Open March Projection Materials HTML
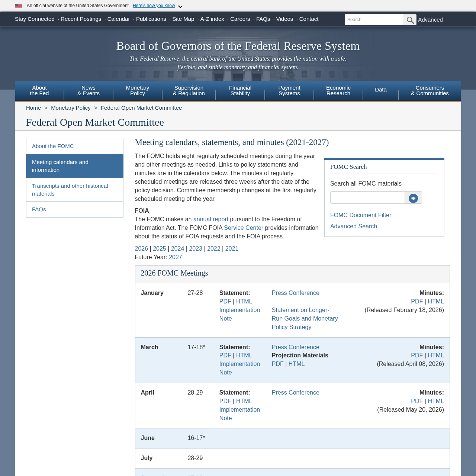Viewport: 476px width, 476px height. (x=296, y=364)
